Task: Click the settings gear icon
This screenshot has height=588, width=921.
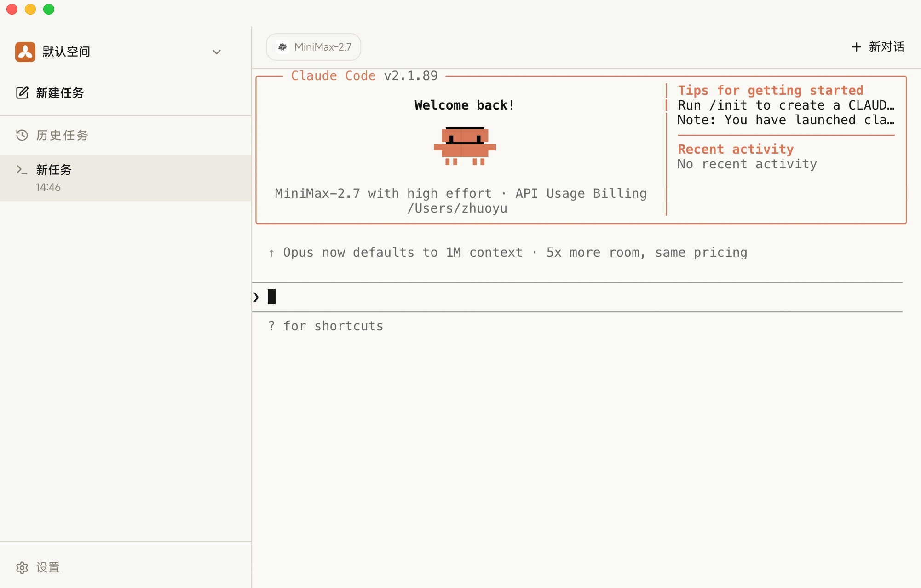Action: 22,567
